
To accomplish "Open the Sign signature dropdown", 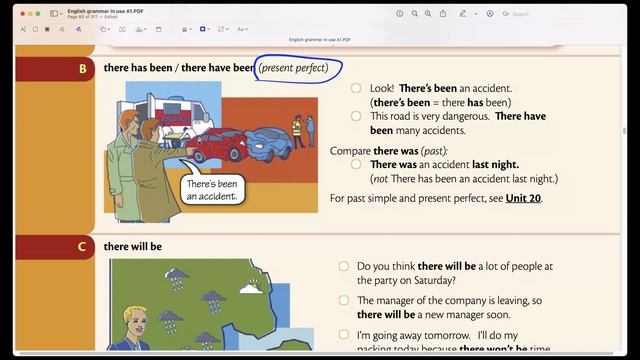I will point(141,29).
